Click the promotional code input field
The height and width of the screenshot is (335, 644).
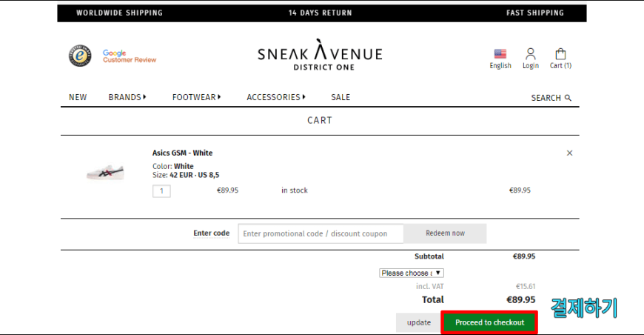[321, 233]
